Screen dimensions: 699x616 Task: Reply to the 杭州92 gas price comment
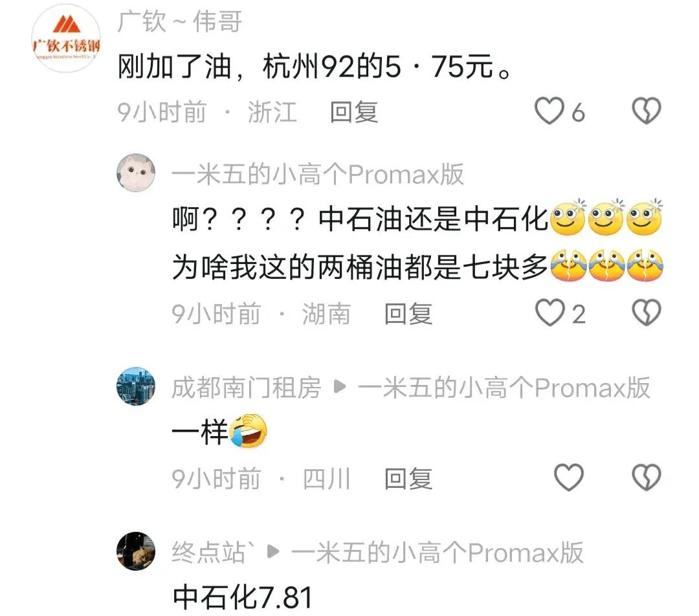(354, 112)
